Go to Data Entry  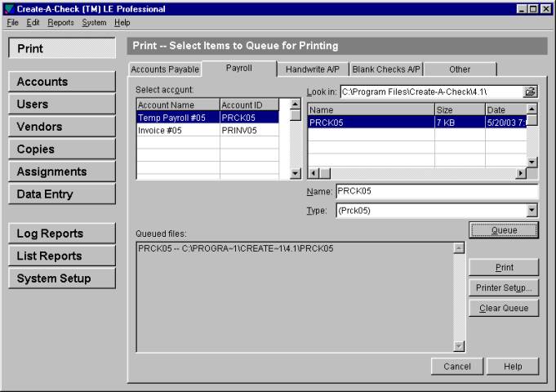click(62, 194)
